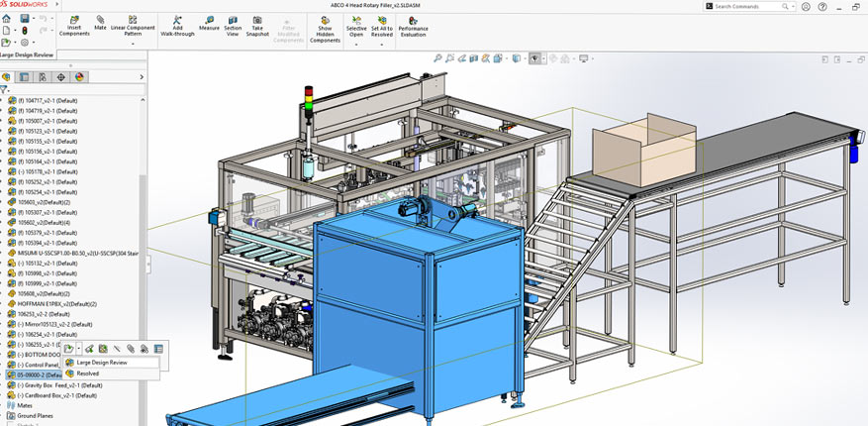Screen dimensions: 868x426
Task: Select the Mate tool
Action: tap(100, 22)
